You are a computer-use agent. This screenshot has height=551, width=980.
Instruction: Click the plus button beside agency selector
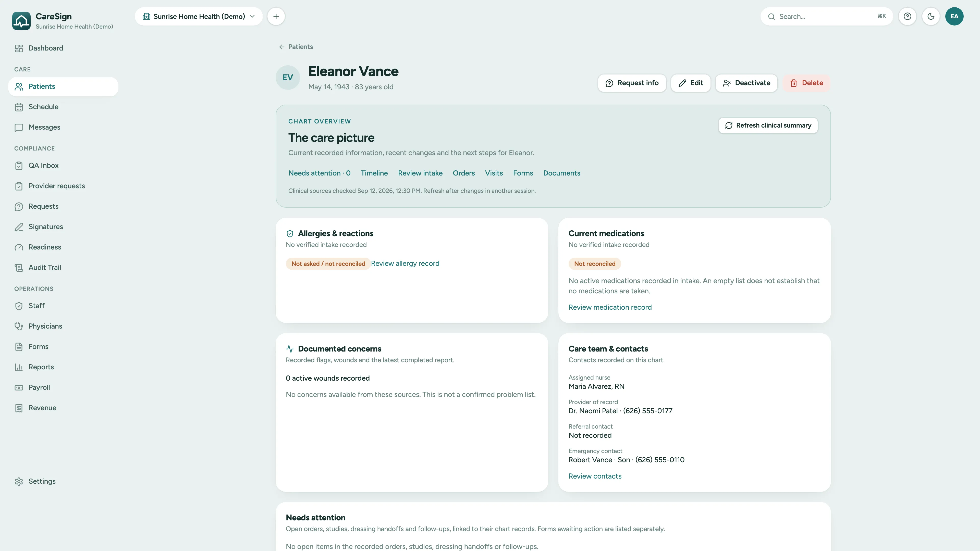[x=276, y=16]
